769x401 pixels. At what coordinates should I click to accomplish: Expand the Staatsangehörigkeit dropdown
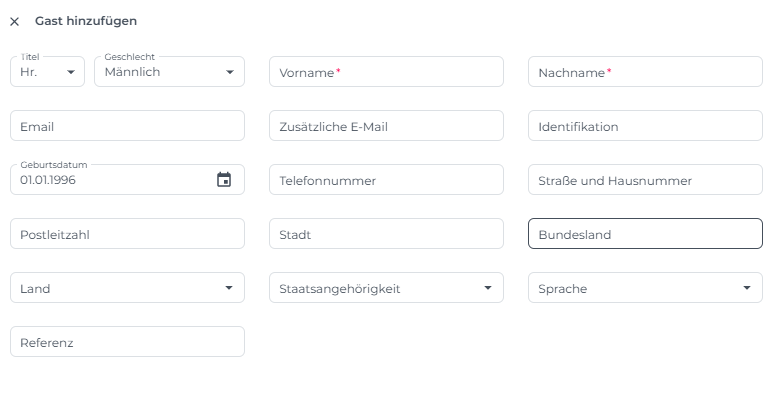pos(386,288)
